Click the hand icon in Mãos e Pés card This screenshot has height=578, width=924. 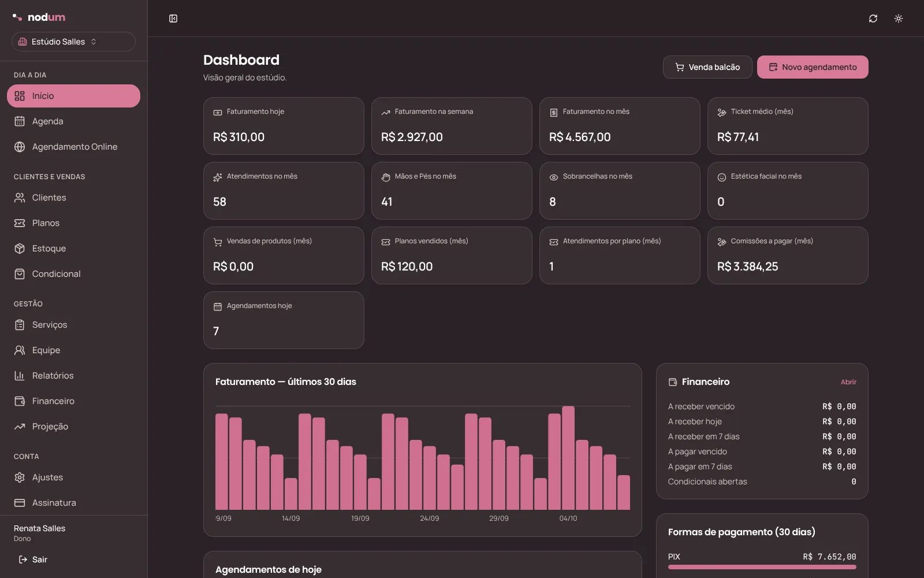(x=386, y=177)
